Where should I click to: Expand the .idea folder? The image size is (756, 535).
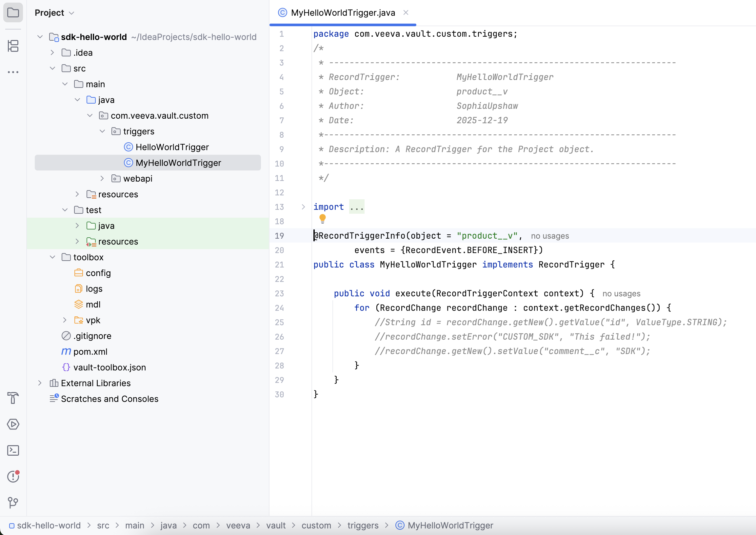pyautogui.click(x=52, y=52)
